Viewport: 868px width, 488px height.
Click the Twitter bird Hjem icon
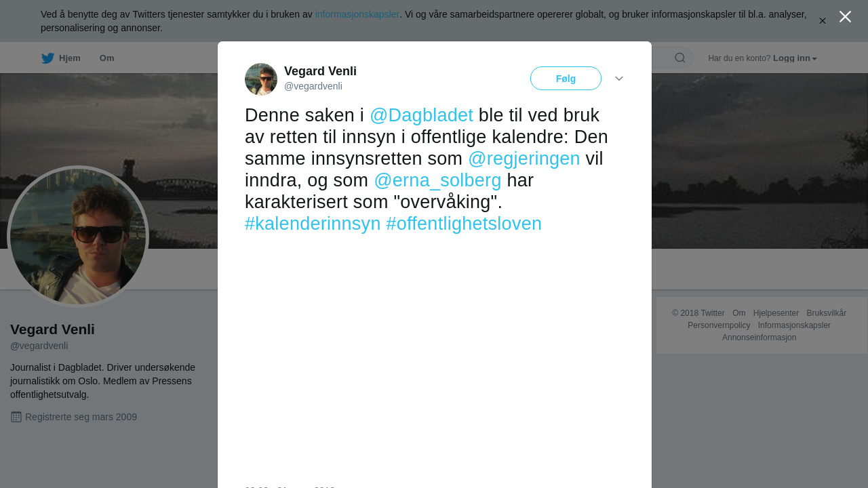[47, 58]
